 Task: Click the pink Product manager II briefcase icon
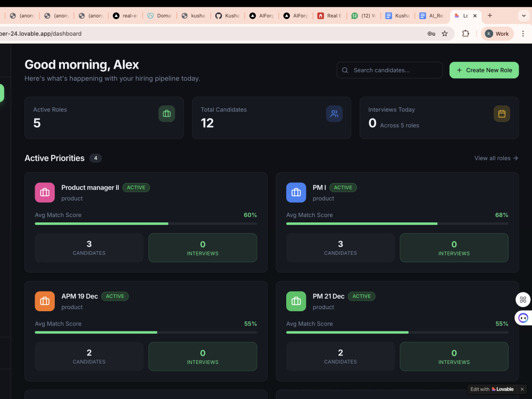click(x=45, y=193)
